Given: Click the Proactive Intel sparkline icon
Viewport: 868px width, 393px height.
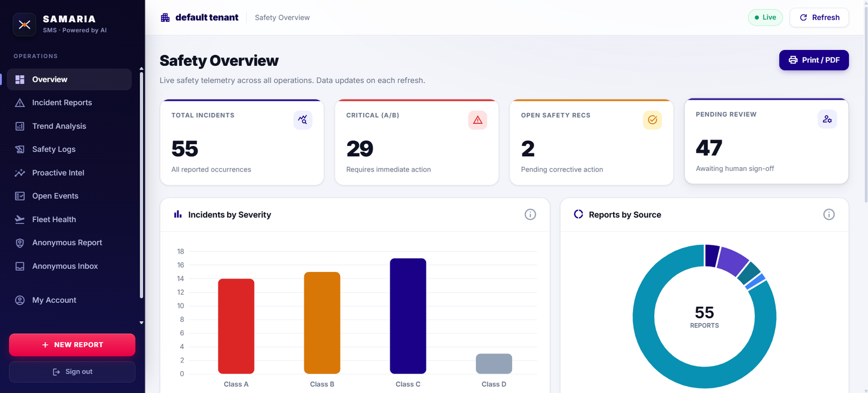Looking at the screenshot, I should pos(20,173).
